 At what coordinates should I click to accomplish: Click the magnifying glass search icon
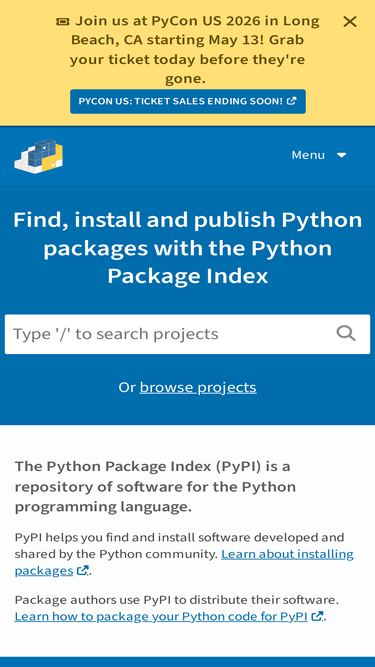tap(346, 334)
